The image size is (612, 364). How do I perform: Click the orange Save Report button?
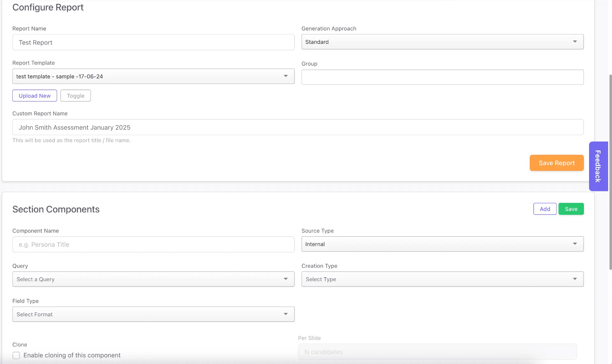coord(557,163)
